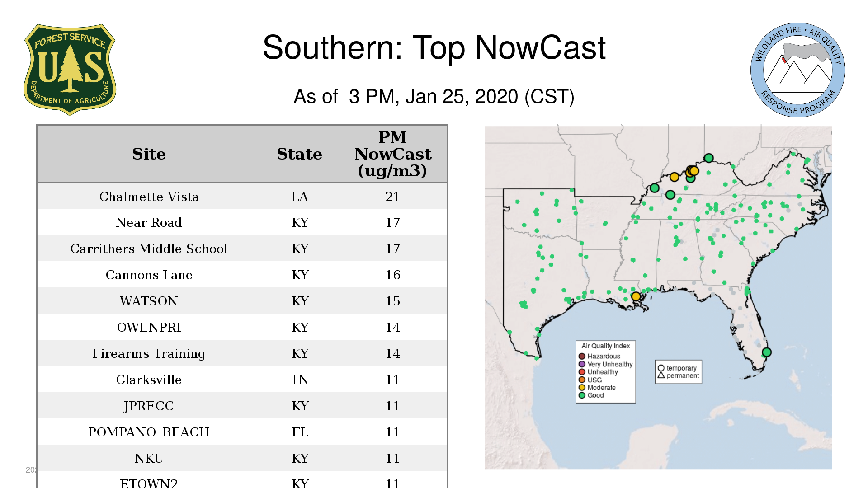Click the permanent triangle symbol in legend
The width and height of the screenshot is (868, 488).
coord(661,375)
